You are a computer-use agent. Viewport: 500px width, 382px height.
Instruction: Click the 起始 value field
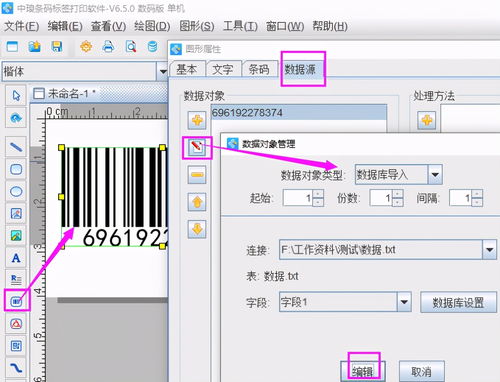[x=298, y=198]
